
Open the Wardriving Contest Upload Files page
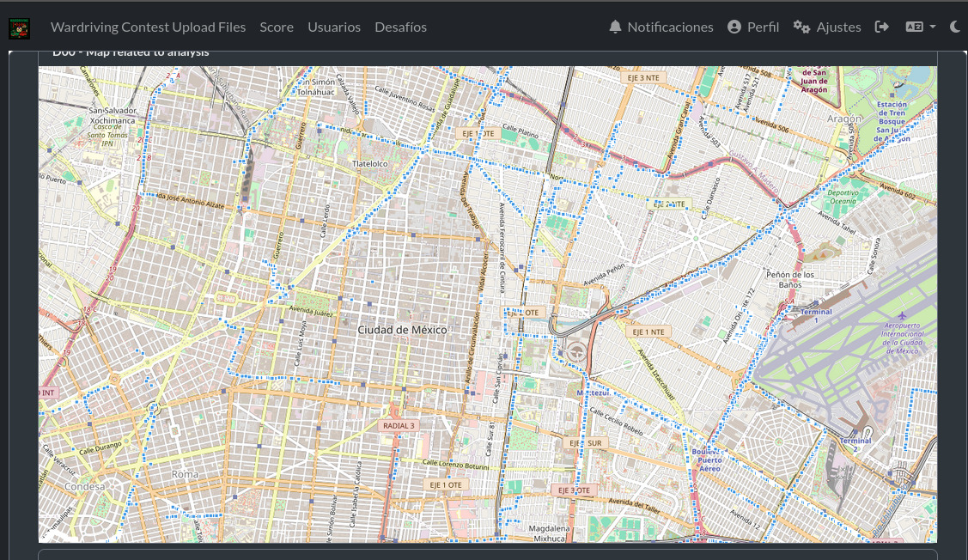[148, 27]
